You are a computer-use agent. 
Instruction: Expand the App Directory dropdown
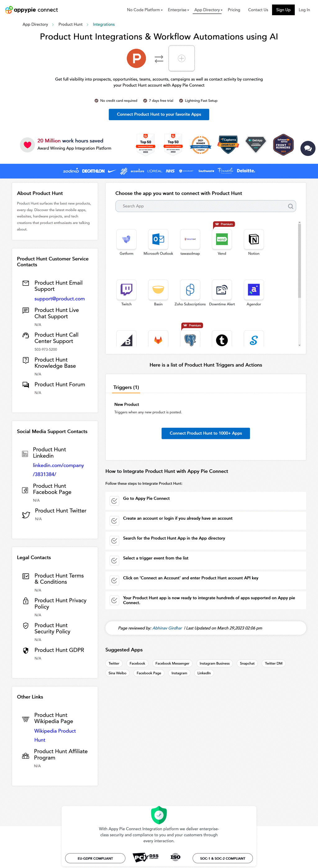click(x=208, y=10)
